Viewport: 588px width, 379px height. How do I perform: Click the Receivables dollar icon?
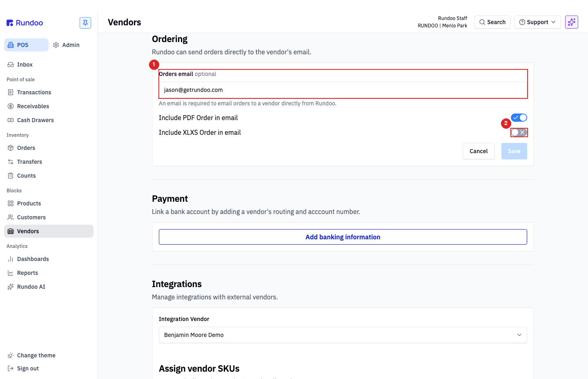pyautogui.click(x=11, y=106)
